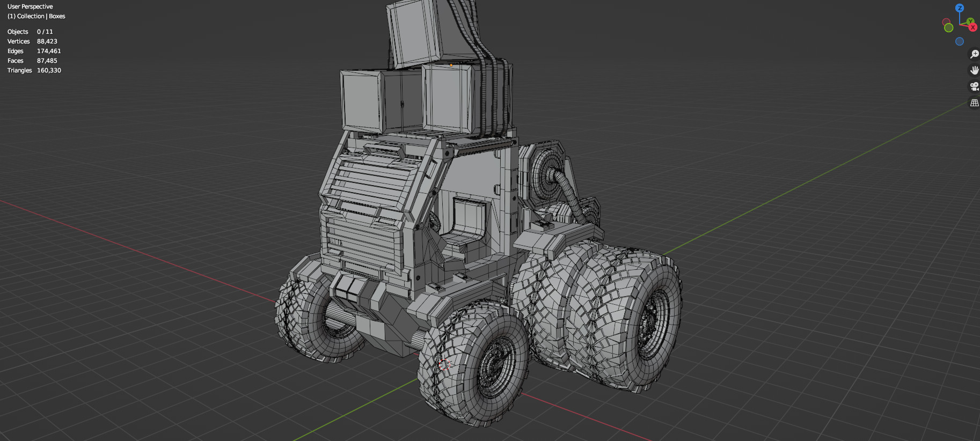
Task: Click the negative Z blue gizmo circle
Action: [960, 41]
